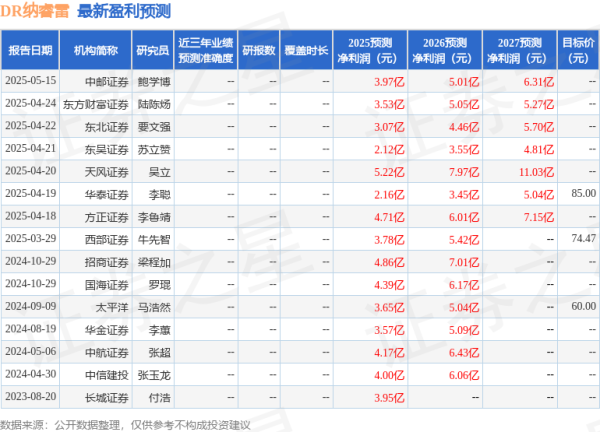Click the 2025预测净利润 column header

click(x=369, y=49)
